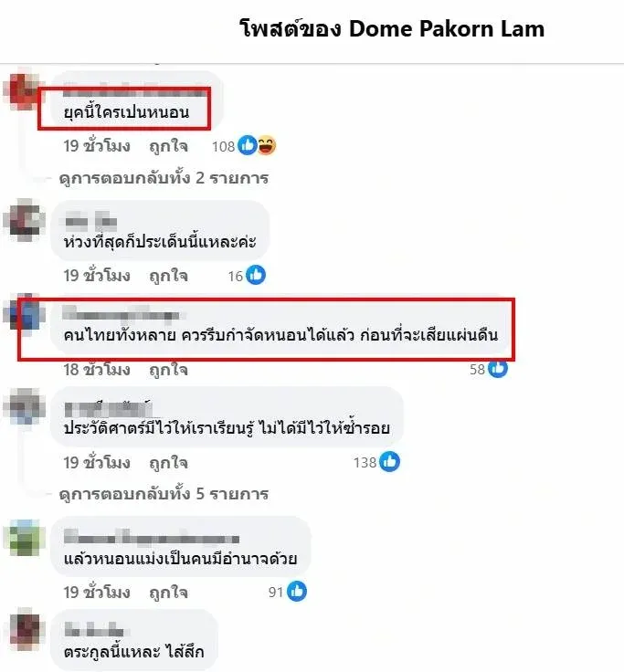Screen dimensions: 624x672
Task: Click the comment text "ตระกูลนี้แหละ ไส้ศึก"
Action: [x=133, y=652]
